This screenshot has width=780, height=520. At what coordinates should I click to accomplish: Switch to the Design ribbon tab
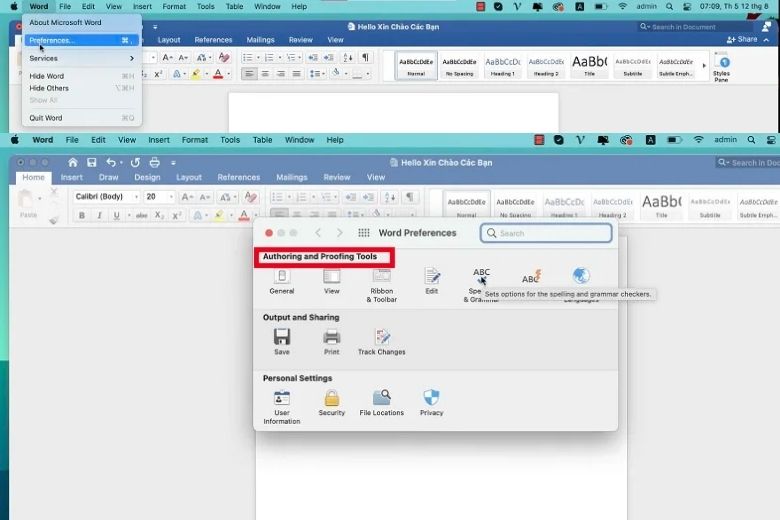pyautogui.click(x=147, y=177)
